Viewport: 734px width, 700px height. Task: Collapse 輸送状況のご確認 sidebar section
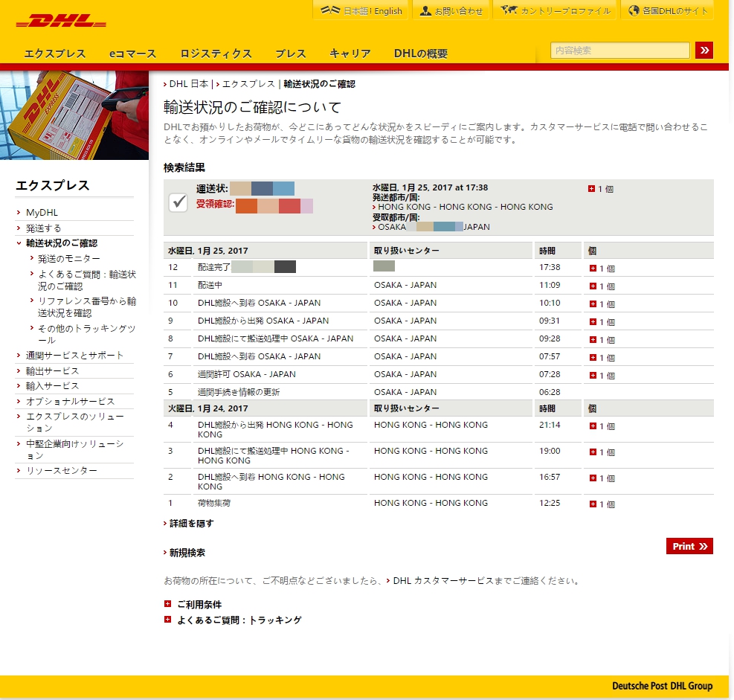point(61,243)
